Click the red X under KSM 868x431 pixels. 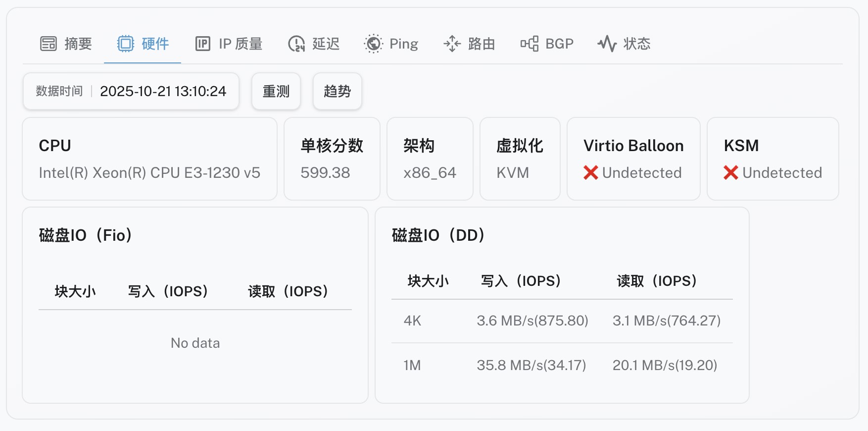[731, 173]
